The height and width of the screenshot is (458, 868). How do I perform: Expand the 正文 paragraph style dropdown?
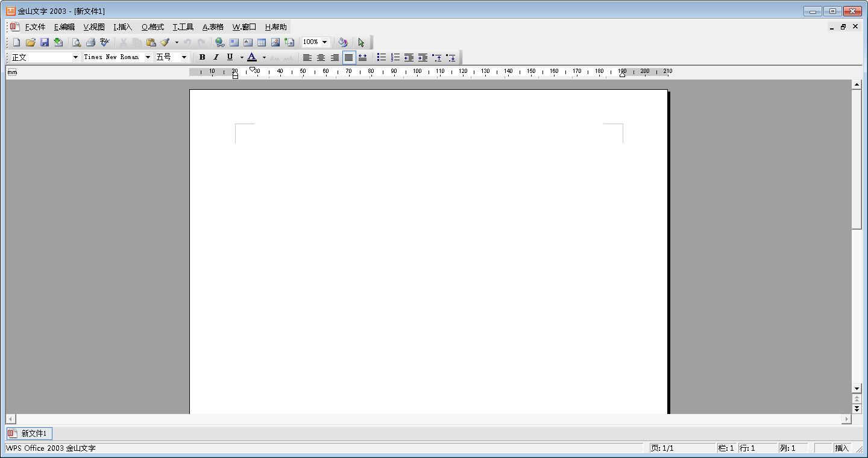coord(75,57)
